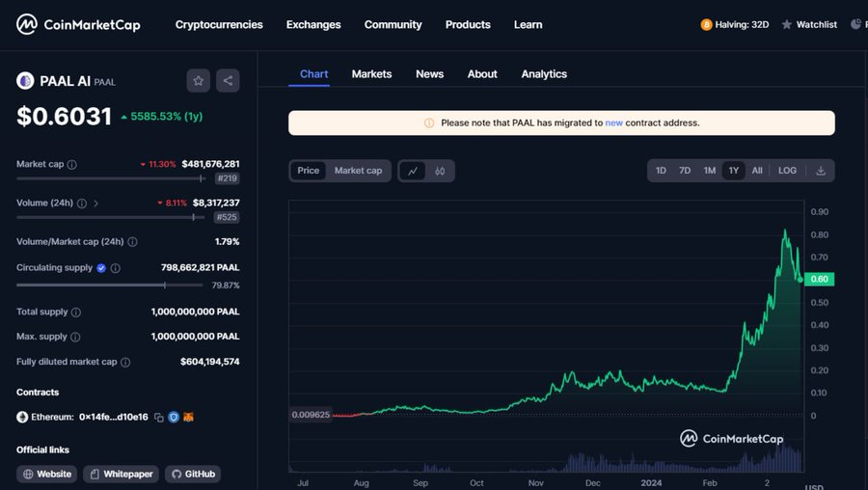This screenshot has width=868, height=490.
Task: Open the Analytics tab
Action: [x=544, y=74]
